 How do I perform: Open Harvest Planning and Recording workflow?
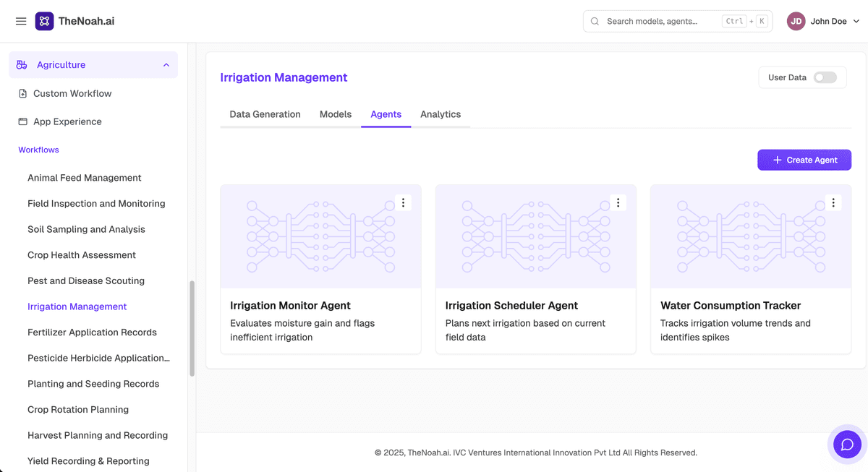98,435
